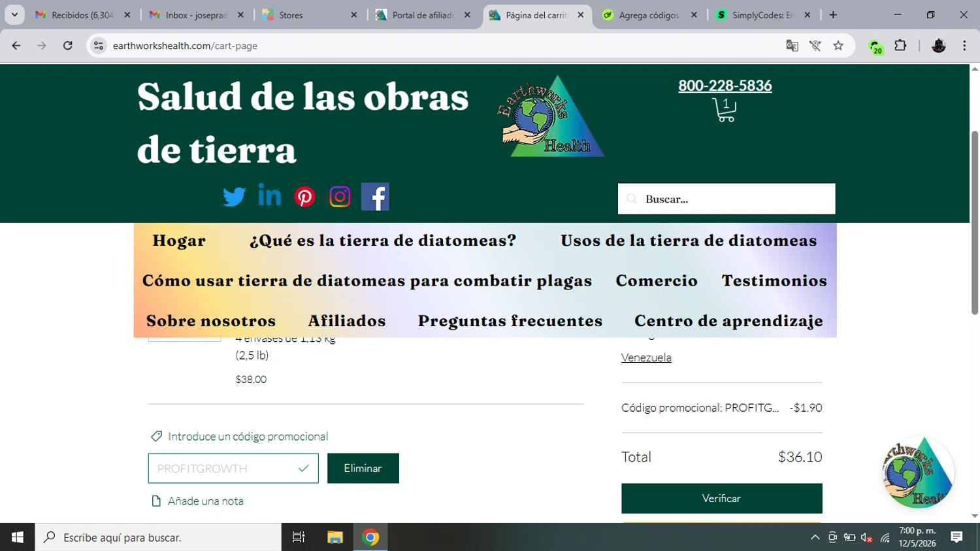
Task: Open Preguntas frecuentes menu item
Action: pos(510,321)
